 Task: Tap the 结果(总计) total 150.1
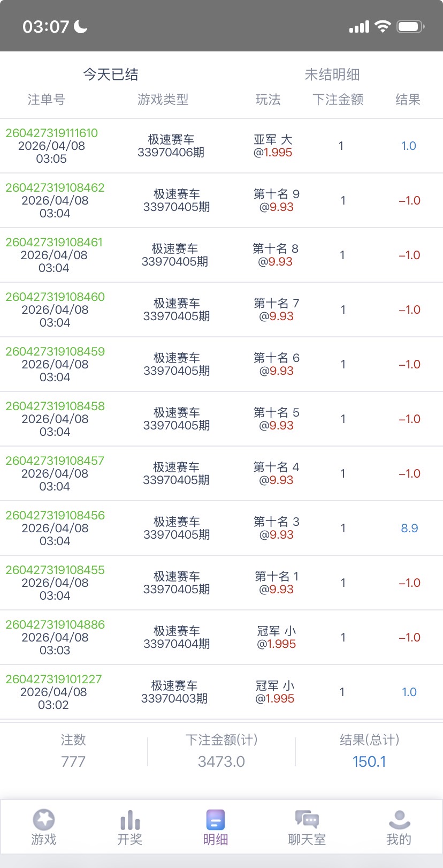(x=369, y=761)
